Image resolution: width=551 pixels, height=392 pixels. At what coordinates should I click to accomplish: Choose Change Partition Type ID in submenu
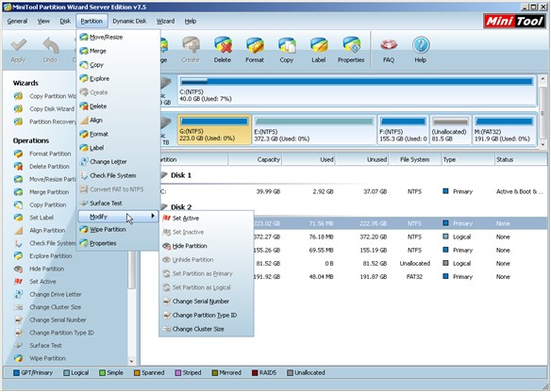pos(207,315)
